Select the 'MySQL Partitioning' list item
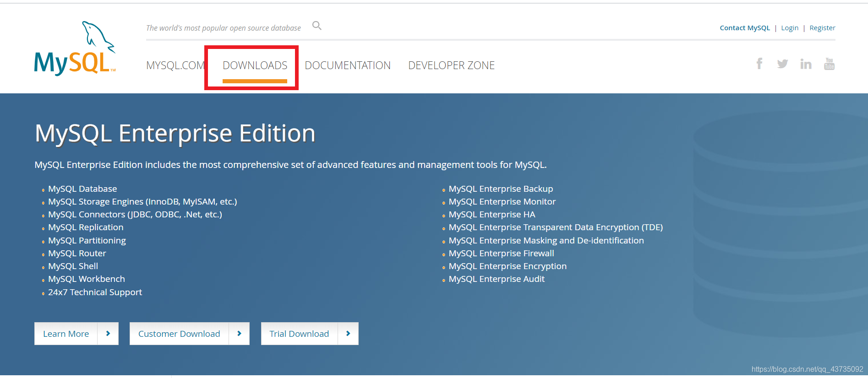Screen dimensions: 868x378 [x=87, y=240]
